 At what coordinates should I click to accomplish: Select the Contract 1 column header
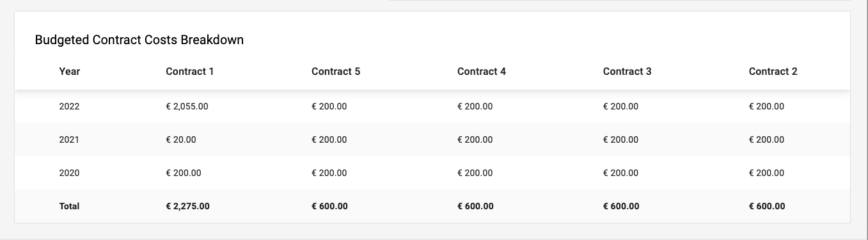click(x=189, y=72)
